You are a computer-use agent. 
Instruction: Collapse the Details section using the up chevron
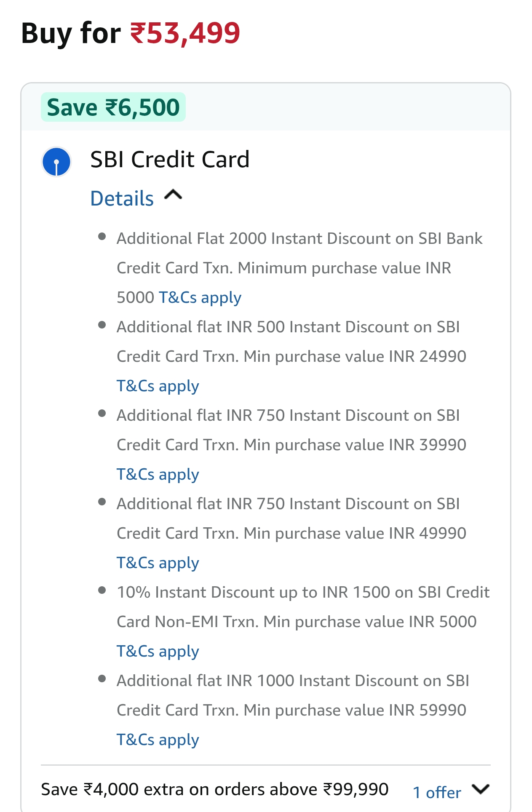click(173, 195)
